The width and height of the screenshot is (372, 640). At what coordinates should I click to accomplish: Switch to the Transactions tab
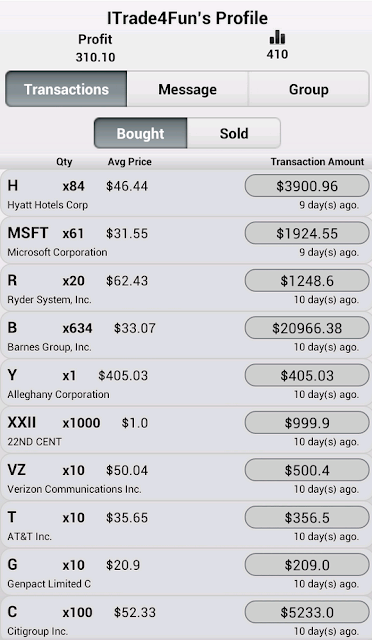(x=66, y=89)
